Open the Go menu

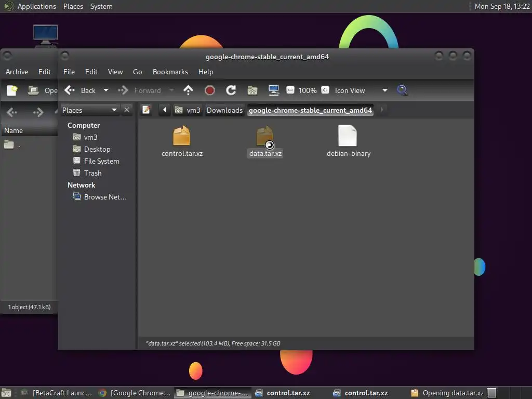[137, 72]
